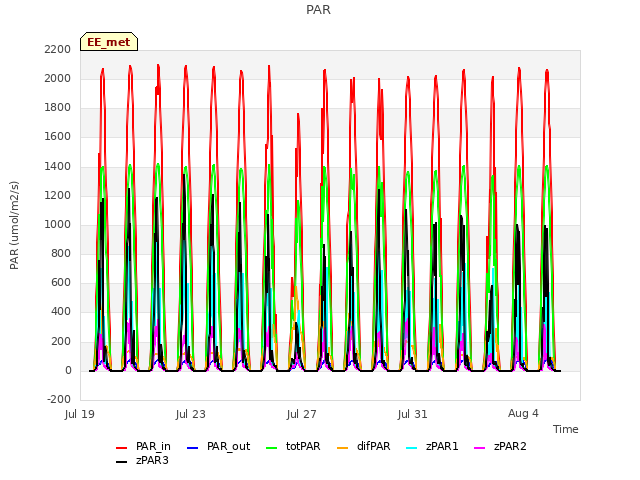Click the 200 y-axis tick label

tap(61, 341)
